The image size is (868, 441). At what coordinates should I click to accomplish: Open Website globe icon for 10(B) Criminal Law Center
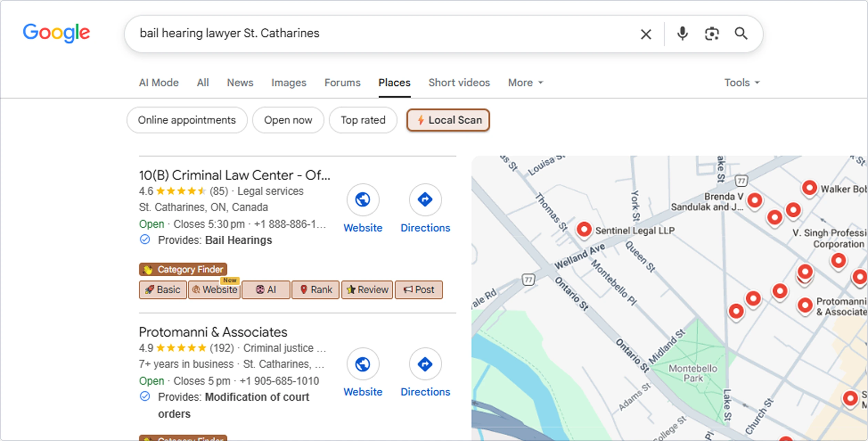pyautogui.click(x=363, y=199)
